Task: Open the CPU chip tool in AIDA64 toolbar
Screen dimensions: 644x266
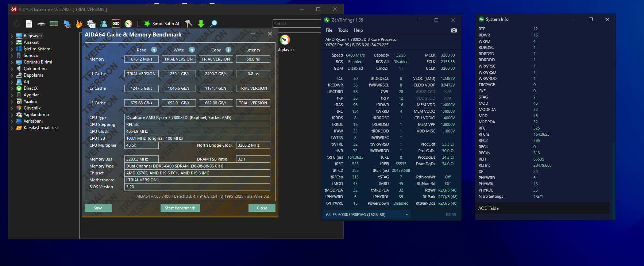Action: [x=42, y=24]
